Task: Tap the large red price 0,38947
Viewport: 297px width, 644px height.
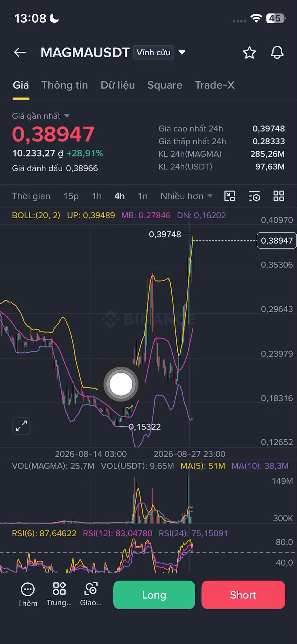Action: (53, 134)
